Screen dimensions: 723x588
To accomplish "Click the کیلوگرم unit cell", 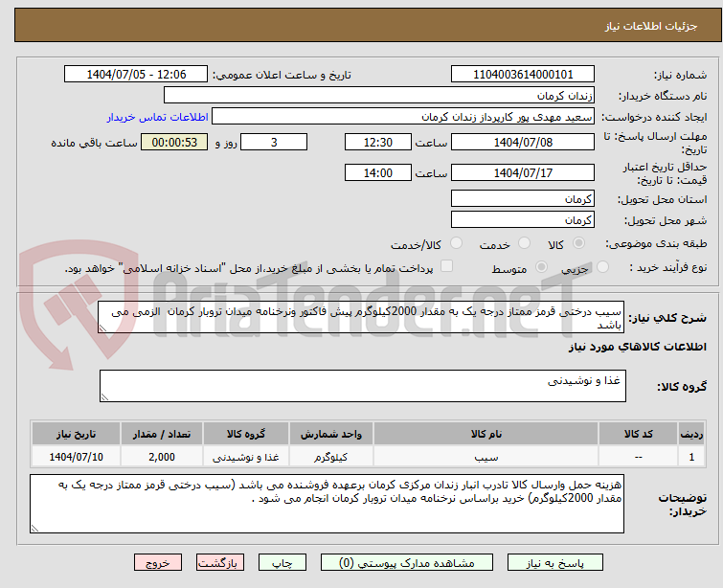I will [331, 457].
